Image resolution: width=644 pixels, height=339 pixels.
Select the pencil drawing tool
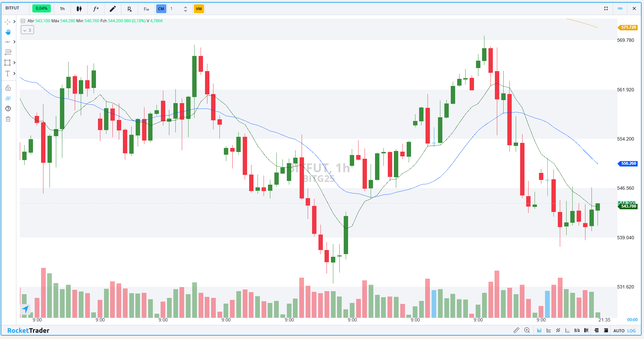pos(113,9)
